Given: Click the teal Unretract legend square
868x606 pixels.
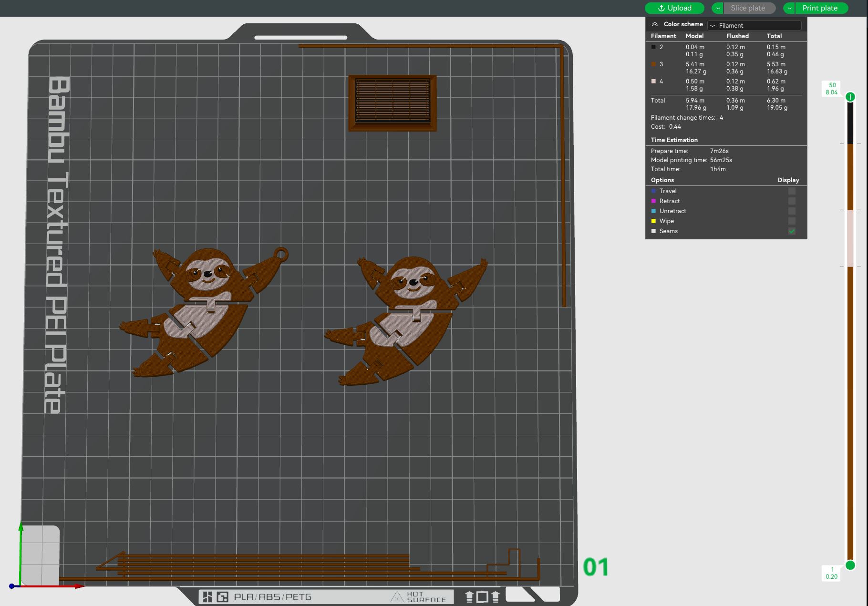Looking at the screenshot, I should (653, 211).
